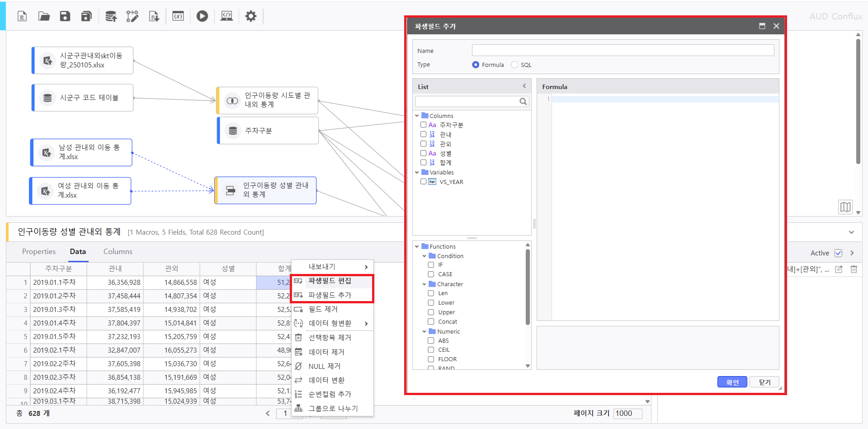
Task: Click trash icon beside Active formula row
Action: coord(854,269)
